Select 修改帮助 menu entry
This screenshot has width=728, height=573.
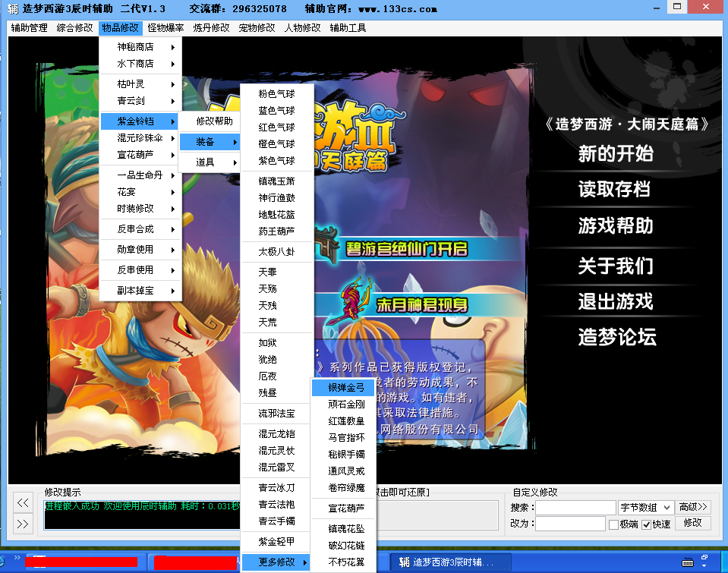tap(210, 121)
